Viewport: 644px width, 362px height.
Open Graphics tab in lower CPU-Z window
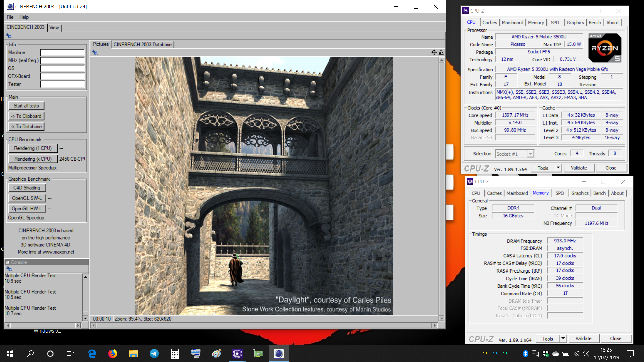580,193
